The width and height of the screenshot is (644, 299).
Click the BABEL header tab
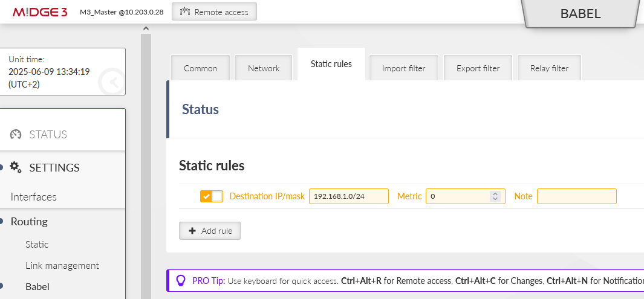(x=581, y=13)
